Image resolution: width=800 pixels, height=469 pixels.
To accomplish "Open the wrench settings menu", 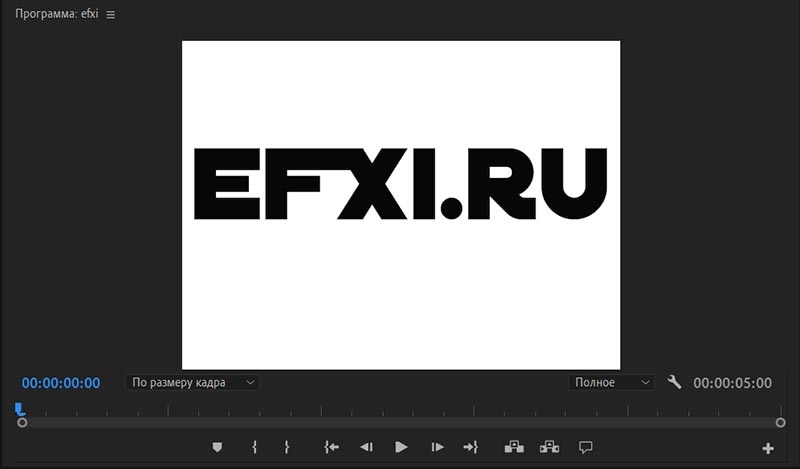I will pos(674,382).
